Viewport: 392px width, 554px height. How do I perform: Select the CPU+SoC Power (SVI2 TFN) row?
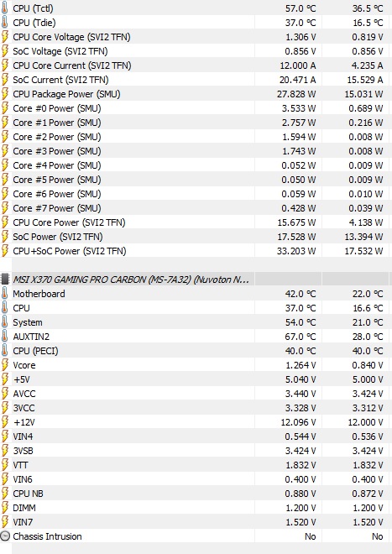(196, 251)
